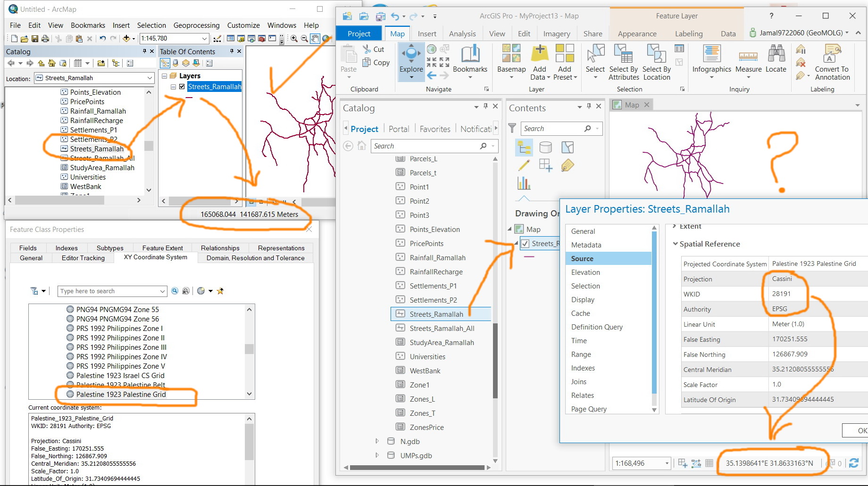Select Palestine 1923 Israel CS Grid

pos(120,376)
